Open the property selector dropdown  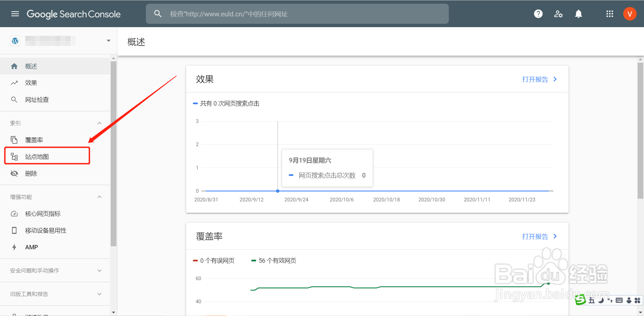(x=108, y=40)
